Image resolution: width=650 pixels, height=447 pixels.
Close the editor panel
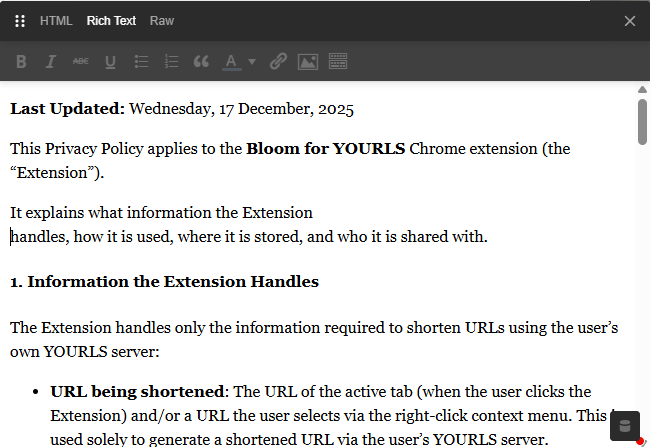(630, 21)
